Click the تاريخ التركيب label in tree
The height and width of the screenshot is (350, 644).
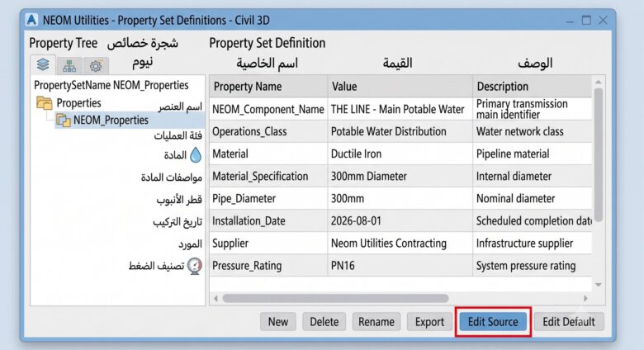(178, 222)
